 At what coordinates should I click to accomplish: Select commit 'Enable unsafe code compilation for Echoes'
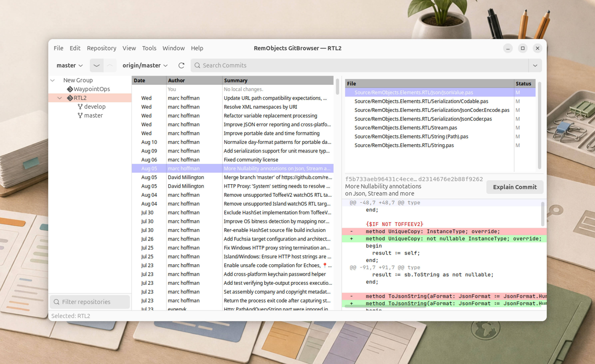point(232,266)
